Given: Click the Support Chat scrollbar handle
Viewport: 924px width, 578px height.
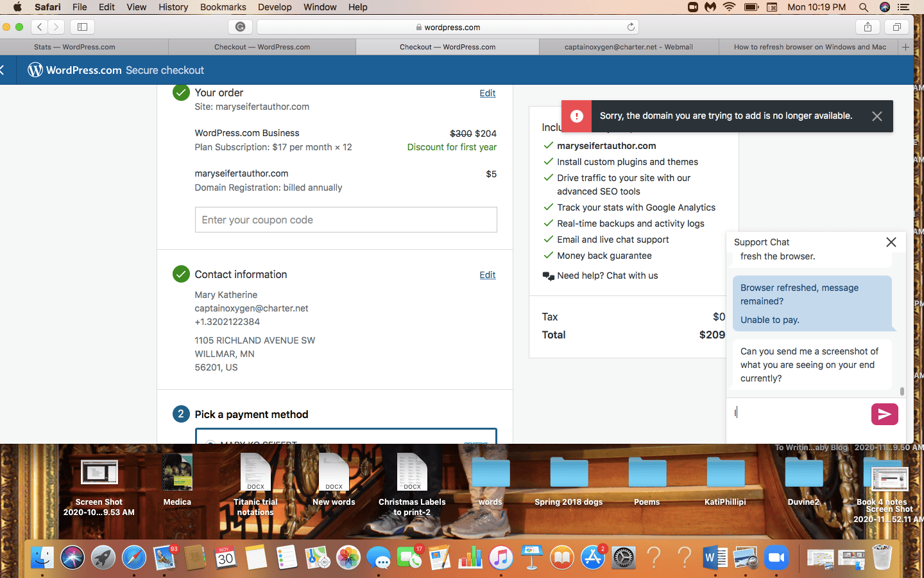Looking at the screenshot, I should point(902,391).
